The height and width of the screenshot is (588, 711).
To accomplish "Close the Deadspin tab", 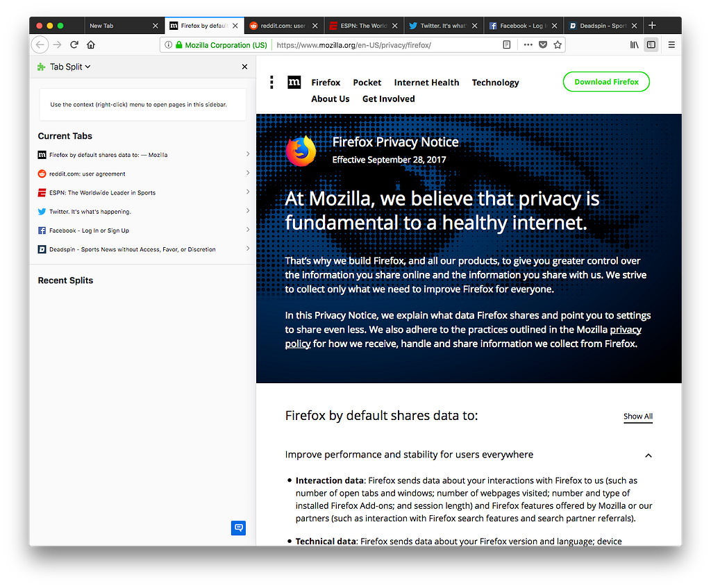I will tap(635, 26).
